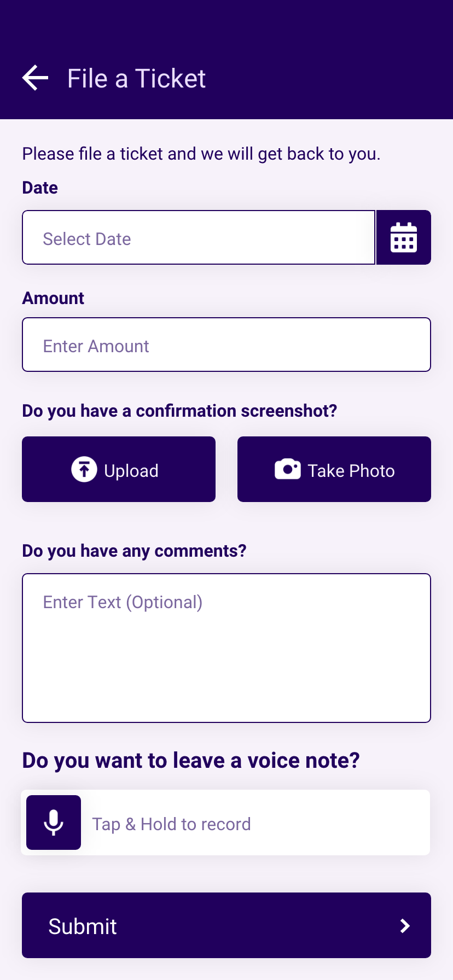Click the 'Please file a ticket' instruction text

click(201, 154)
